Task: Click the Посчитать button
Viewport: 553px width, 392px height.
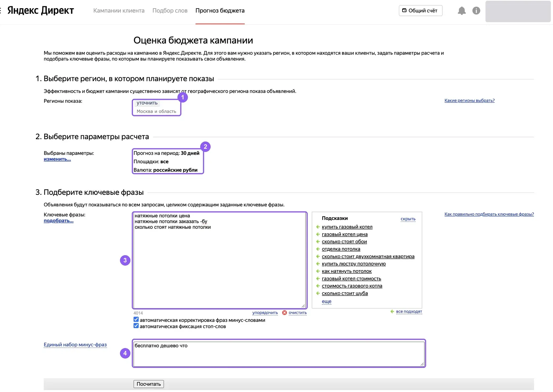Action: coord(149,384)
